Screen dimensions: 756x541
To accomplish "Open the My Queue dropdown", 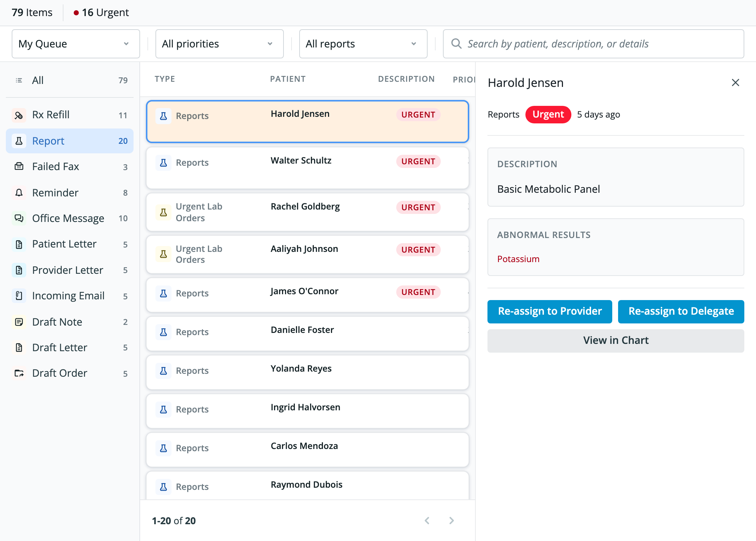I will (x=76, y=44).
